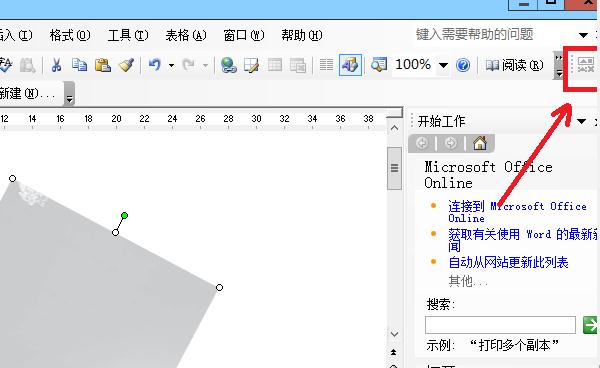Open the undo history dropdown arrow
This screenshot has width=600, height=368.
[171, 65]
